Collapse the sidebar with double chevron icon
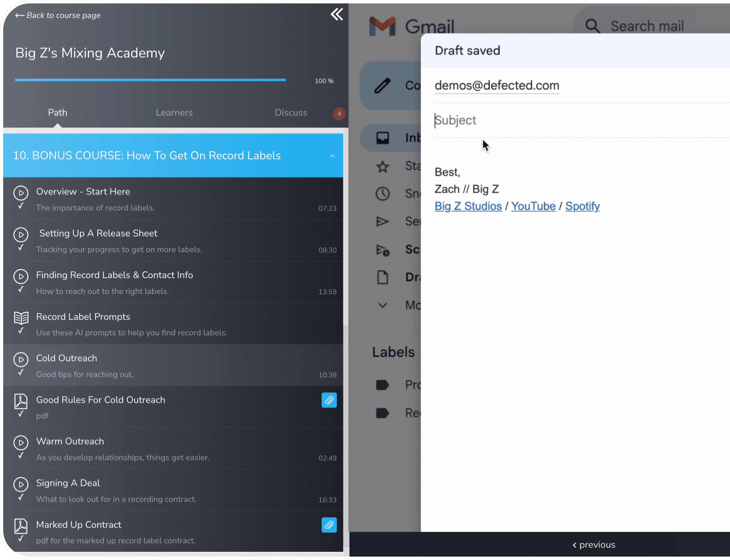The width and height of the screenshot is (730, 560). pyautogui.click(x=337, y=14)
